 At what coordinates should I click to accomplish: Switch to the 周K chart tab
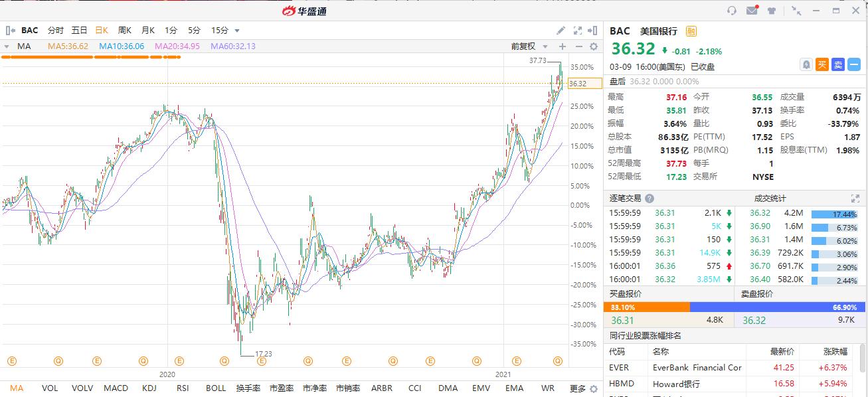point(125,31)
